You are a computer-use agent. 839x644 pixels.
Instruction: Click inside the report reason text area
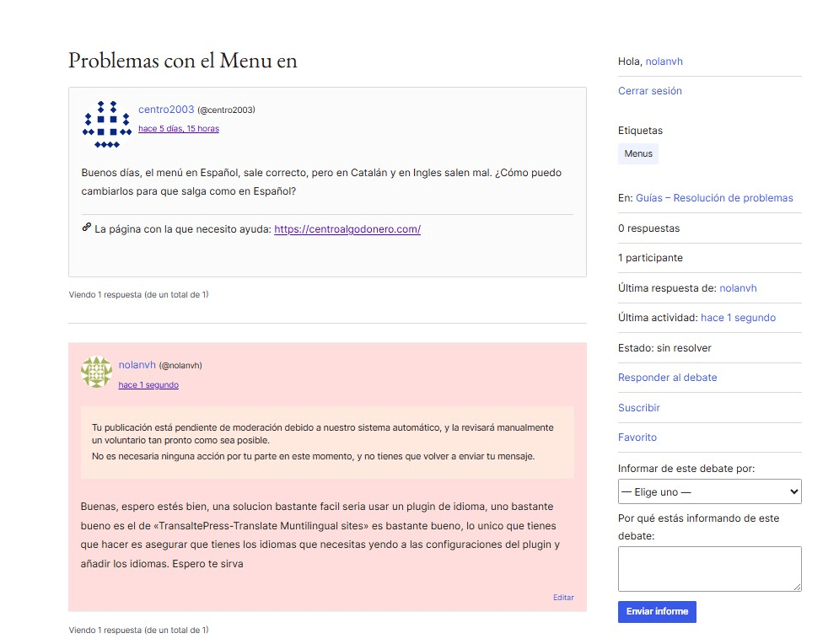709,568
